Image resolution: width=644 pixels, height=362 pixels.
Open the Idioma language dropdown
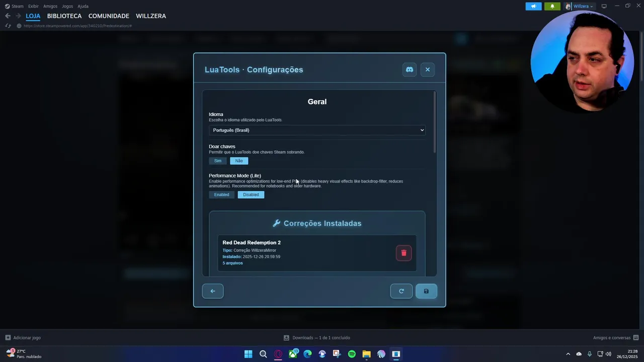pos(317,130)
